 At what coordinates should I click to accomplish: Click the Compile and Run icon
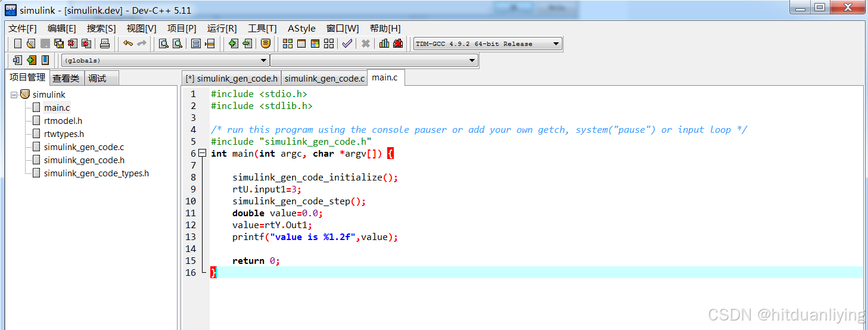tap(315, 43)
